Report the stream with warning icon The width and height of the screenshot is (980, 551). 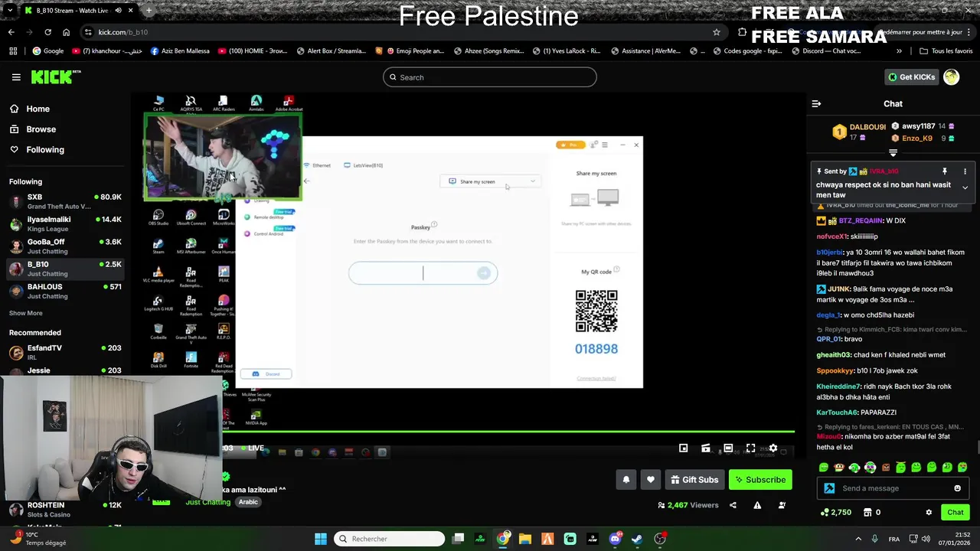pos(757,505)
